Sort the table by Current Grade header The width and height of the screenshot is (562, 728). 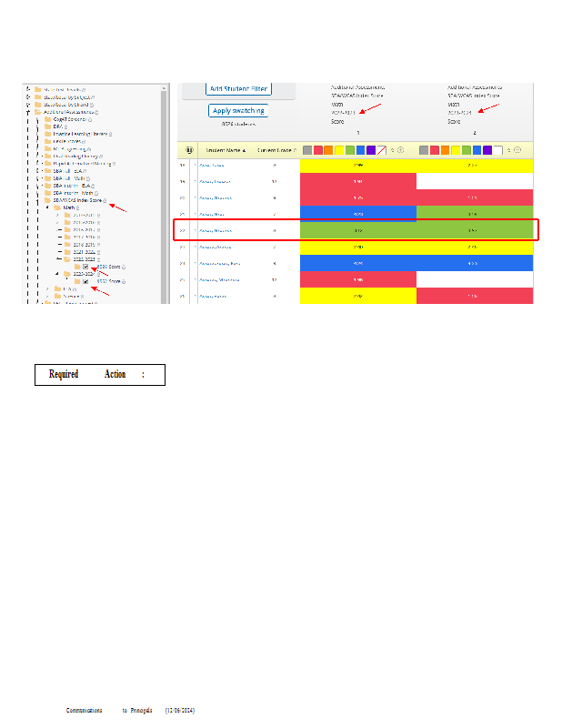coord(276,150)
